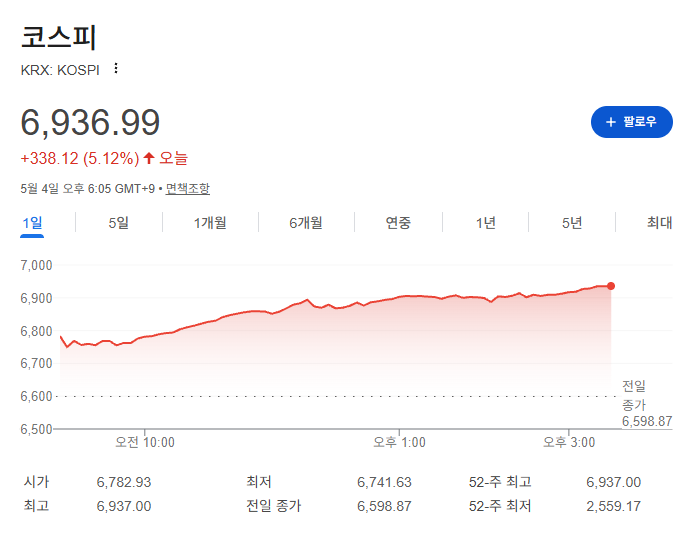
Task: Click the 5월 4일 오후 6:05 timestamp
Action: coord(87,189)
